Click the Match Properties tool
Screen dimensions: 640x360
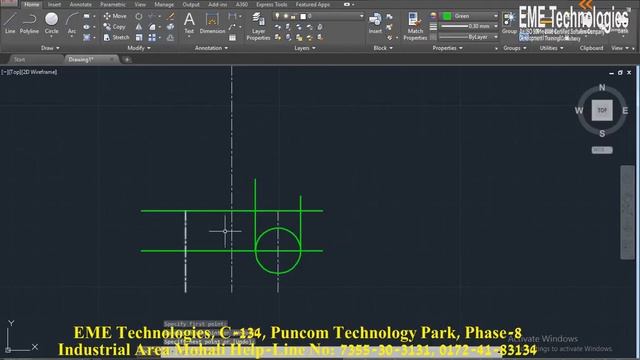point(415,26)
